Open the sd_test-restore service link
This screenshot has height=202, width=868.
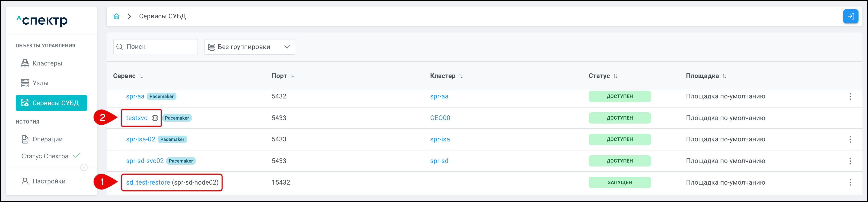tap(148, 182)
